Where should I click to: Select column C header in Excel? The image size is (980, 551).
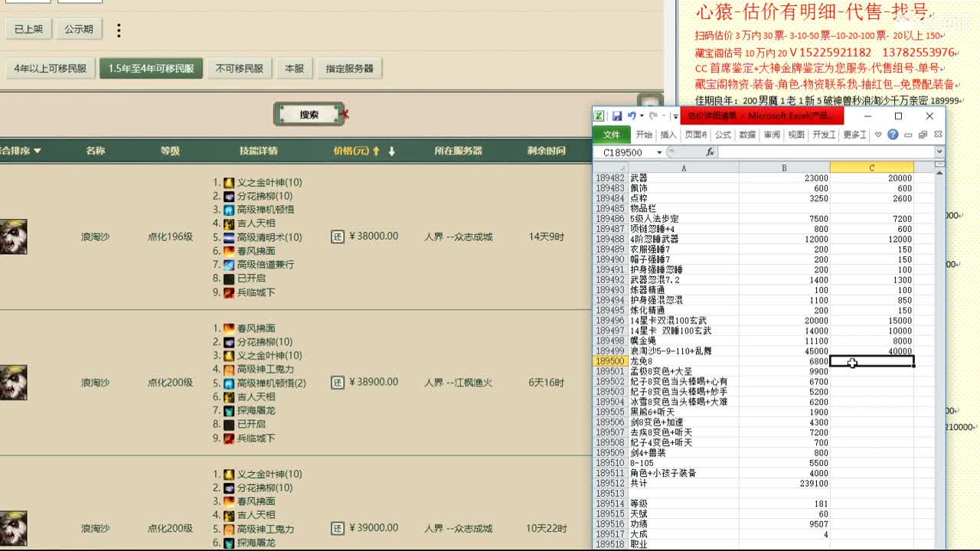872,168
